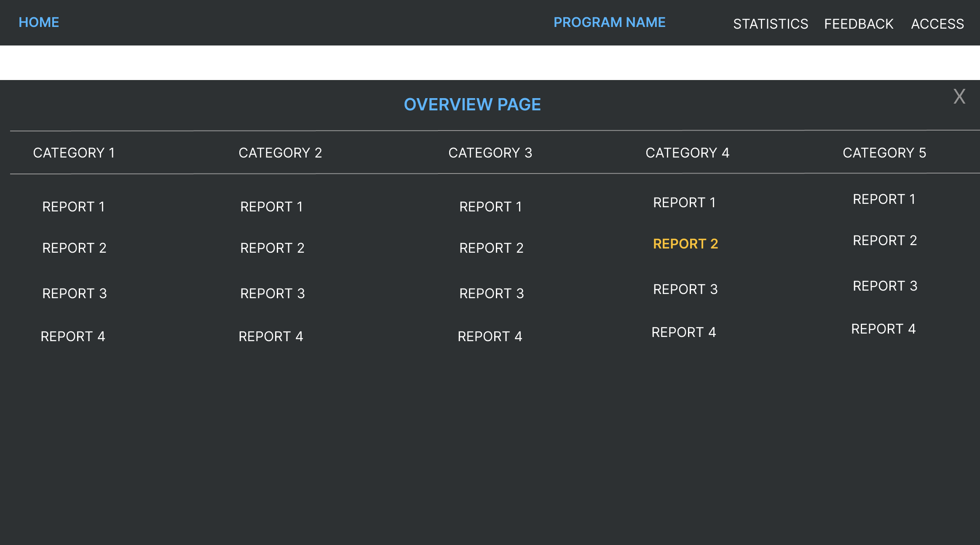Open REPORT 1 under Category 5
The width and height of the screenshot is (980, 545).
[x=884, y=199]
